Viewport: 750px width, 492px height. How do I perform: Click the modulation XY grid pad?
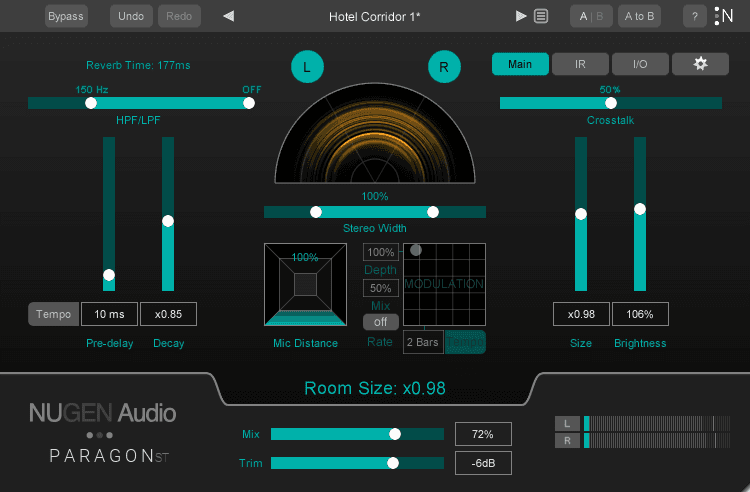coord(444,284)
